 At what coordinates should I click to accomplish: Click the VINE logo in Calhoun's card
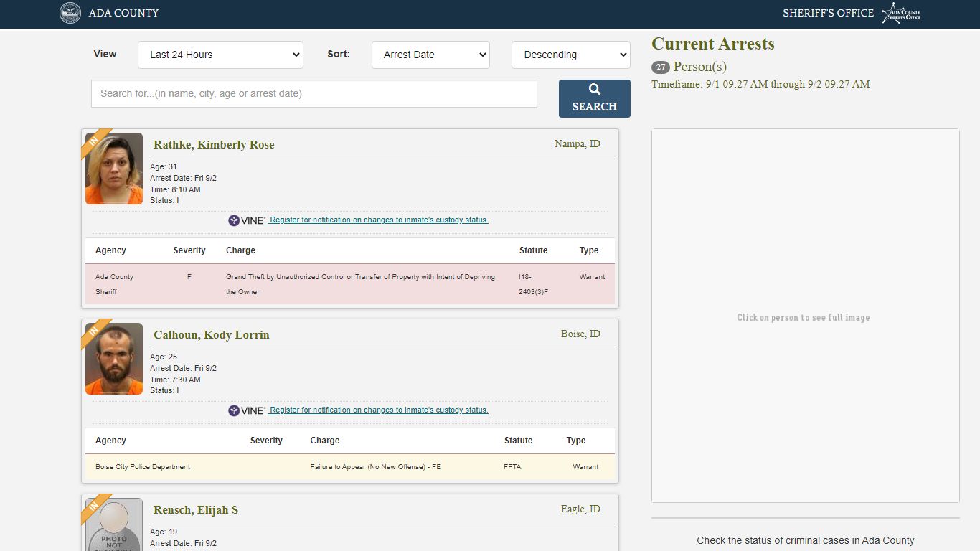pyautogui.click(x=247, y=410)
